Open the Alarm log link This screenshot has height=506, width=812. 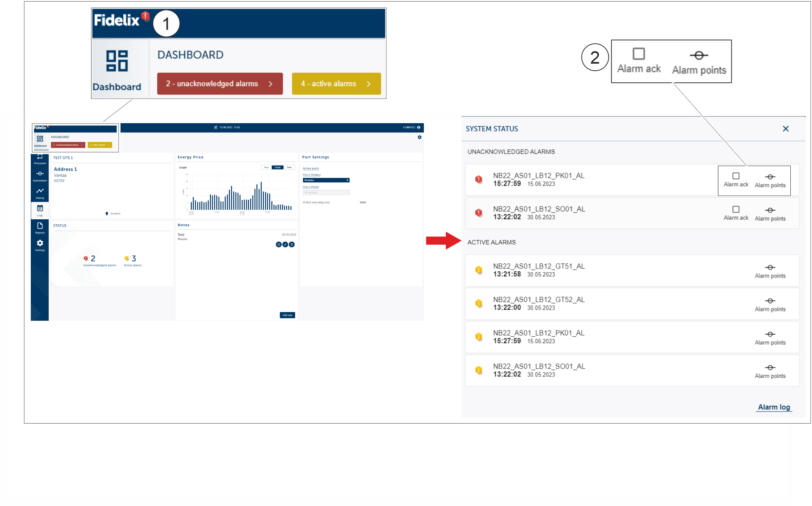pos(774,407)
